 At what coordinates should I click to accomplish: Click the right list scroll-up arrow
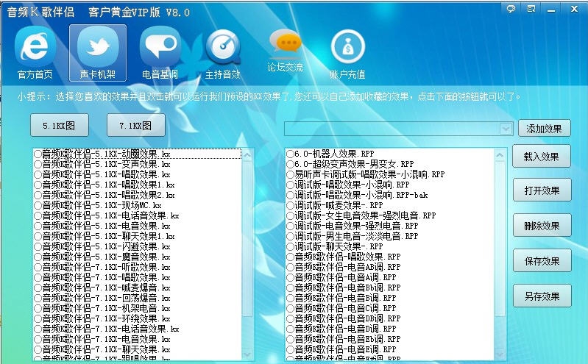tap(500, 155)
